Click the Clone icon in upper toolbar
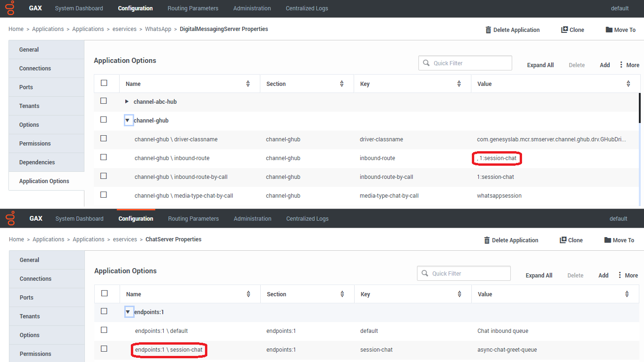Screen dimensions: 644x362 click(x=564, y=30)
